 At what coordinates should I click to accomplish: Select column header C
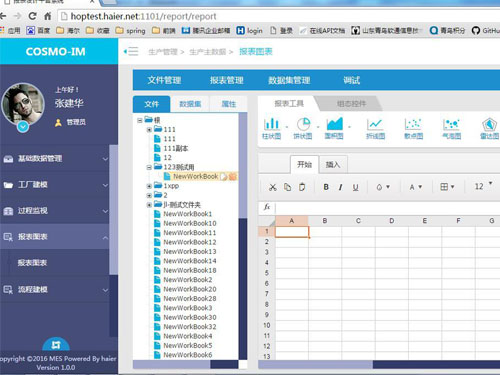click(358, 221)
